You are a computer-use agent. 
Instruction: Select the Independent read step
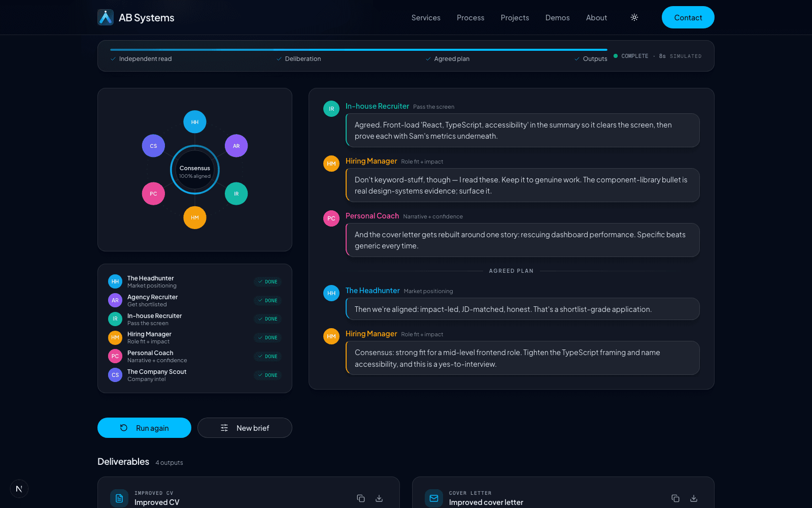(x=141, y=59)
